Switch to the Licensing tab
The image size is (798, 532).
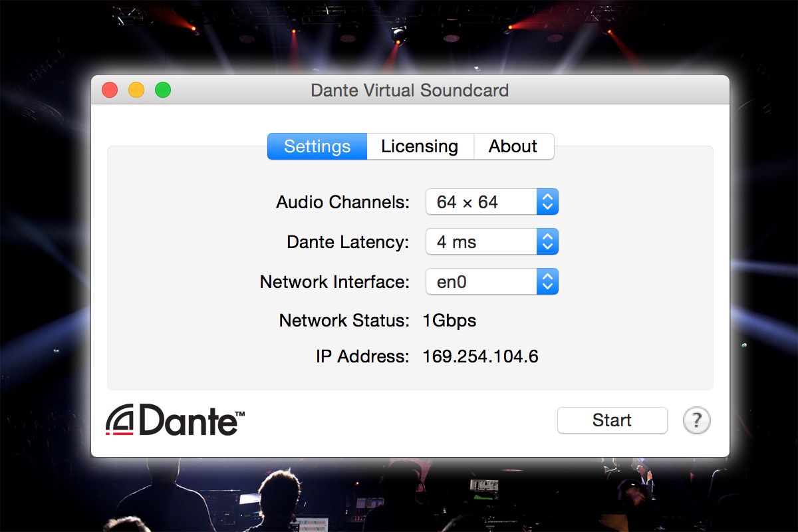tap(420, 146)
